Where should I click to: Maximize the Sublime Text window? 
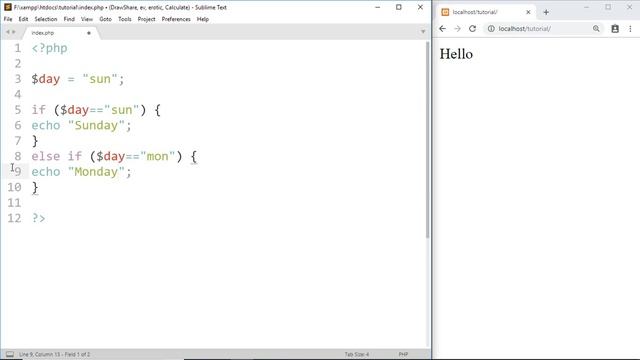click(399, 7)
